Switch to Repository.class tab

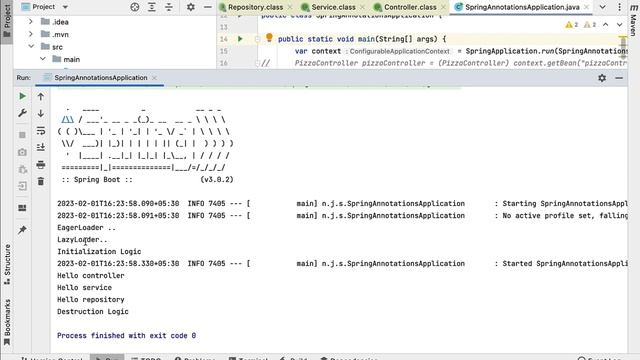coord(255,7)
